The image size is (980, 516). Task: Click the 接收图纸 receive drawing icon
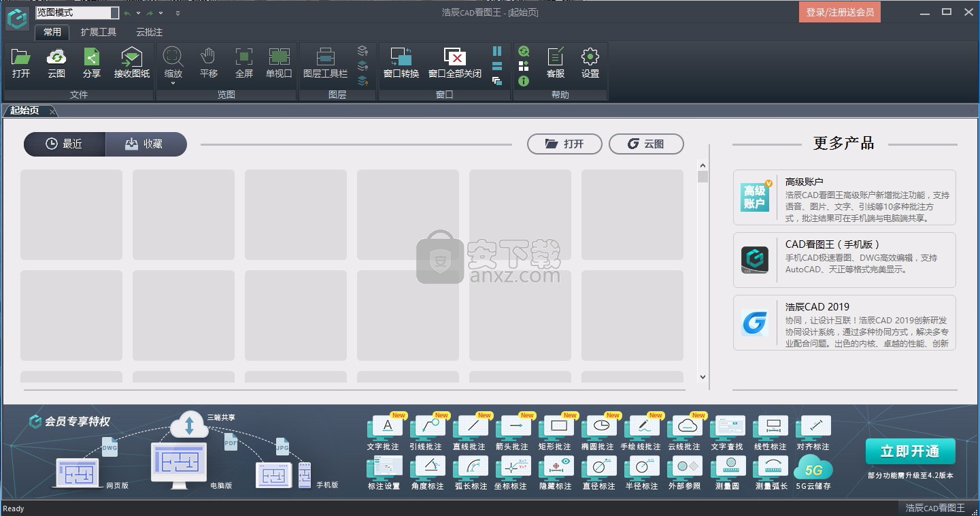click(x=132, y=63)
